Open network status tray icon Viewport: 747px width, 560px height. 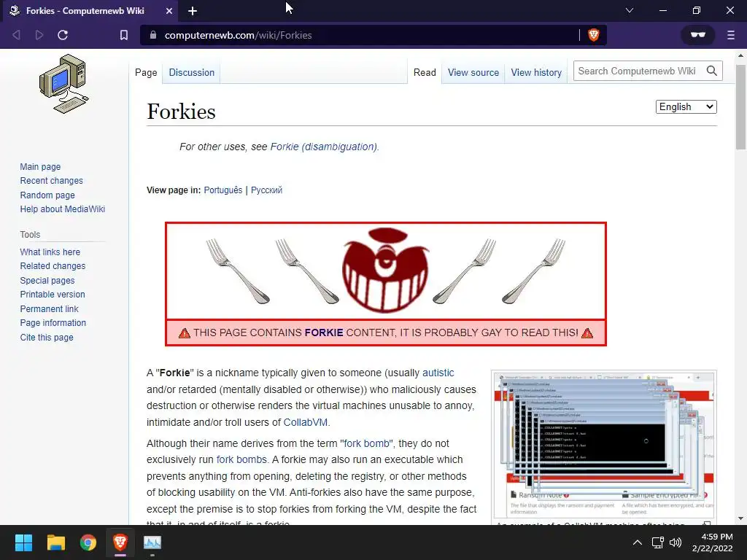point(658,542)
